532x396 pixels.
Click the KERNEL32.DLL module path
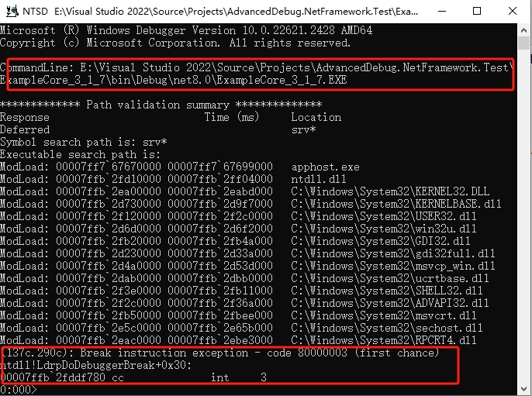click(x=390, y=192)
